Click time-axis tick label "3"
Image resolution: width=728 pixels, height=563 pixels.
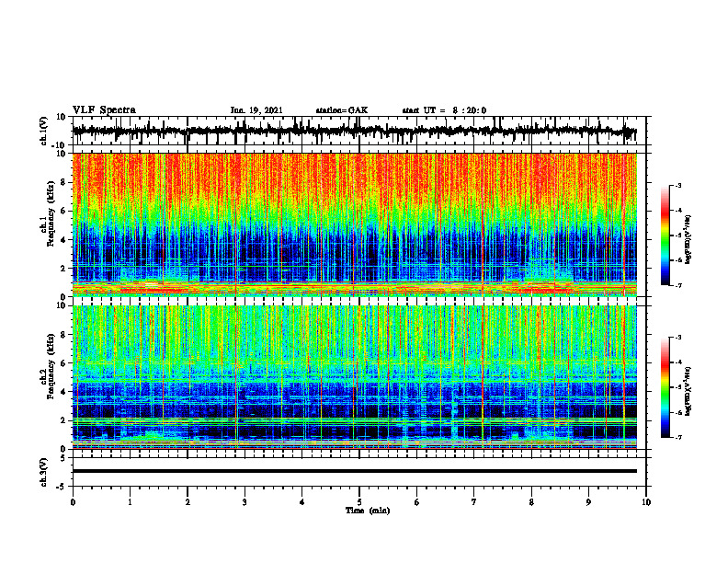point(245,502)
